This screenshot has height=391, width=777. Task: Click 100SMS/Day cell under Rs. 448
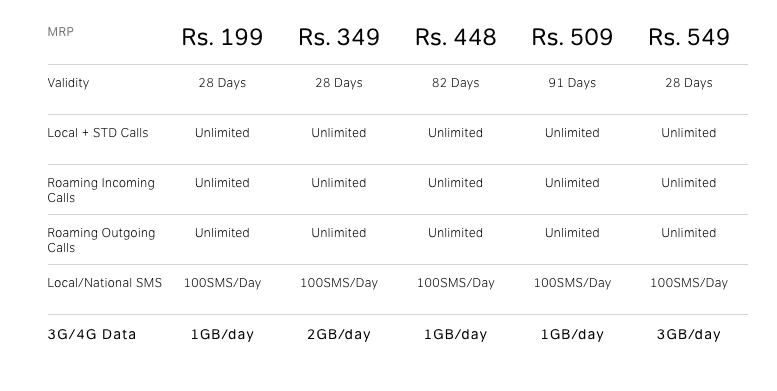tap(455, 283)
